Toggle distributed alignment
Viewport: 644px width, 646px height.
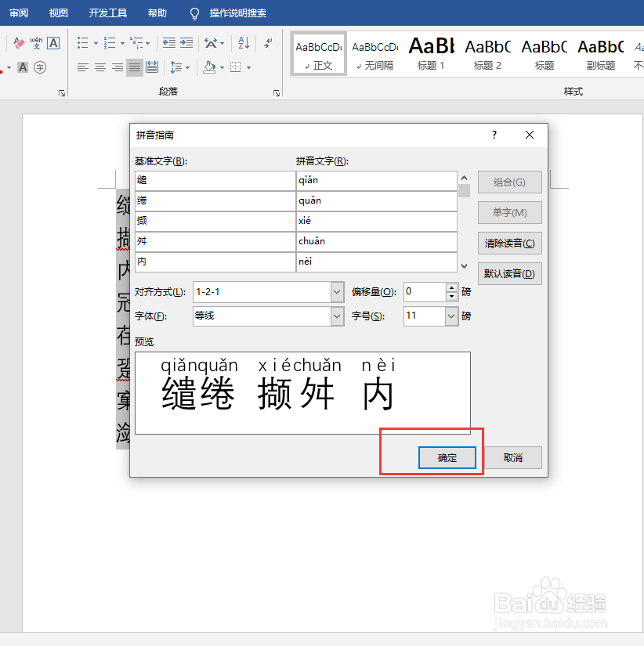point(153,67)
